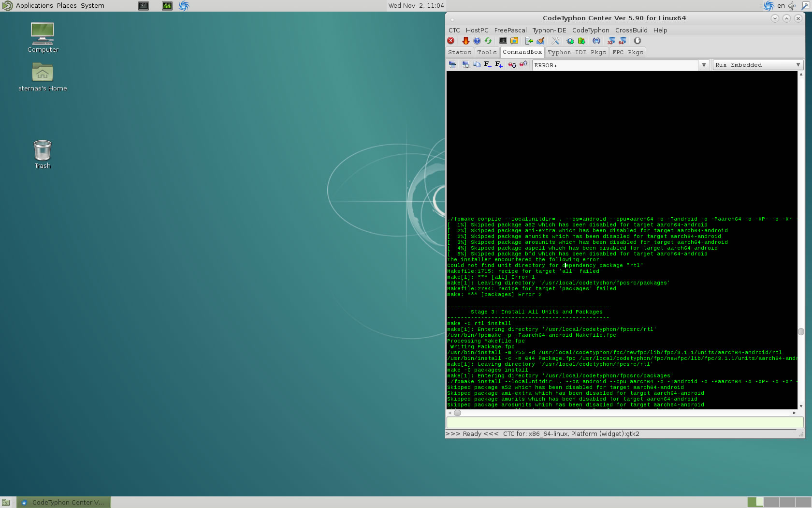This screenshot has height=508, width=812.
Task: Open the blue question-mark help icon
Action: (x=477, y=41)
